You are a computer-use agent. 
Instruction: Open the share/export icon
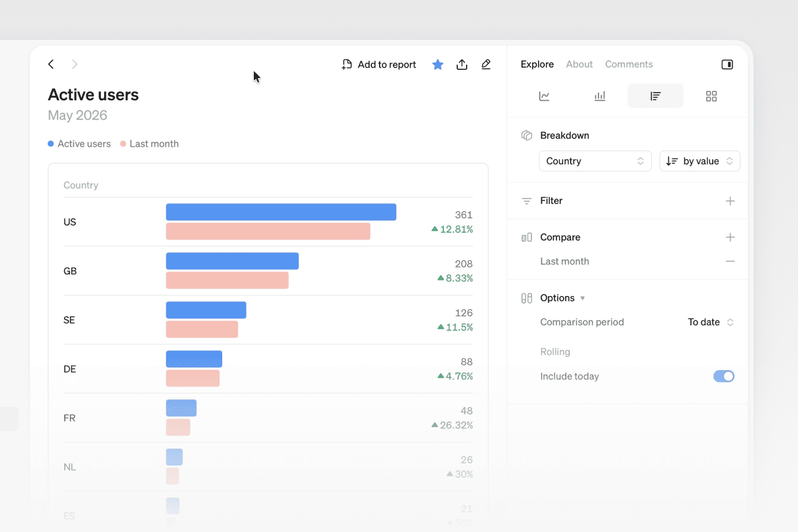(462, 64)
